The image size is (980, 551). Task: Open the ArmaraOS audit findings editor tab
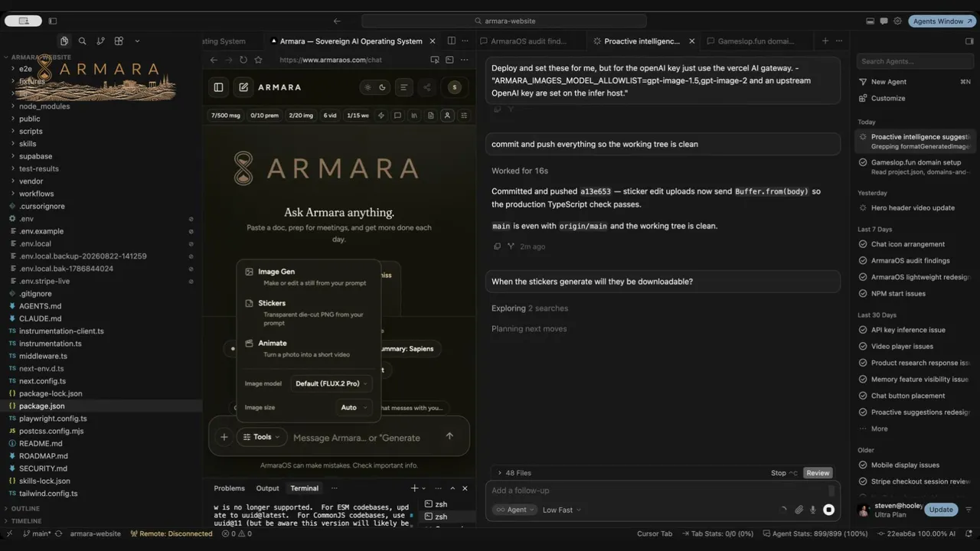(x=529, y=41)
